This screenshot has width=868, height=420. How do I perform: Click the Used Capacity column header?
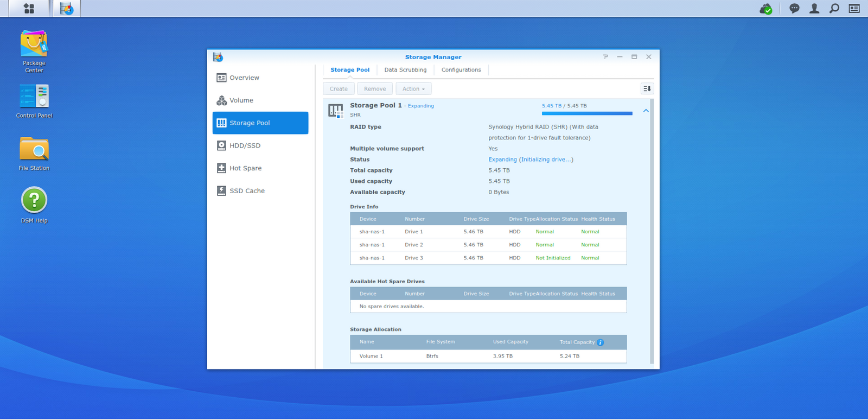510,342
